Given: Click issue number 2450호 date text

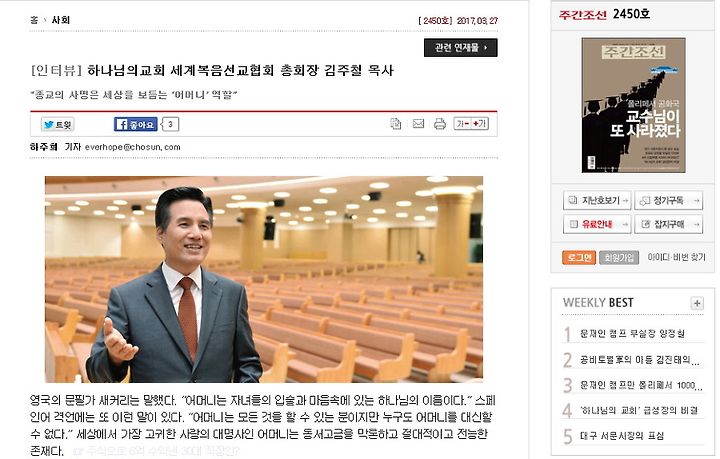Looking at the screenshot, I should (x=458, y=21).
